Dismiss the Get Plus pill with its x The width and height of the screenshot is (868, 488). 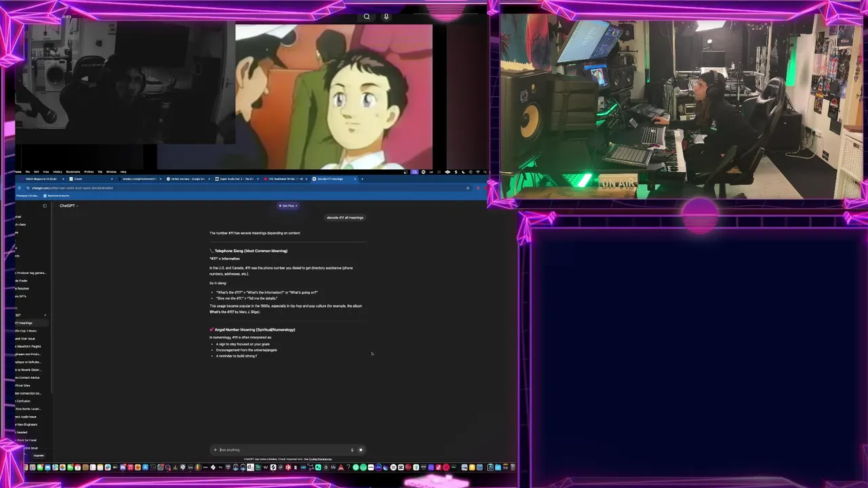pos(296,206)
